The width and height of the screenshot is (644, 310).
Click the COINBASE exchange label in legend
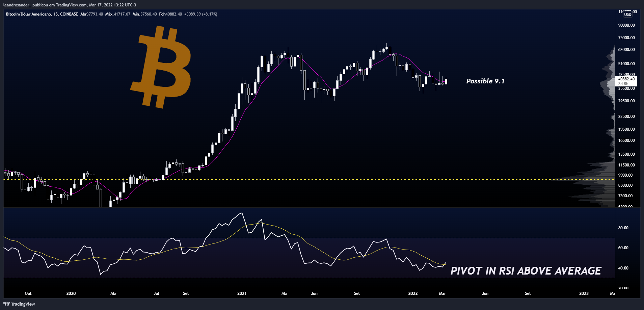point(69,14)
